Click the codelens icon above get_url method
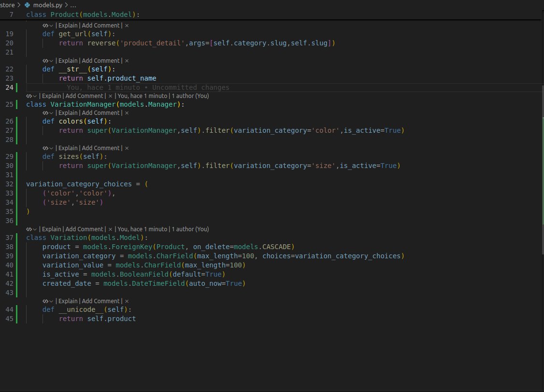 (x=45, y=26)
